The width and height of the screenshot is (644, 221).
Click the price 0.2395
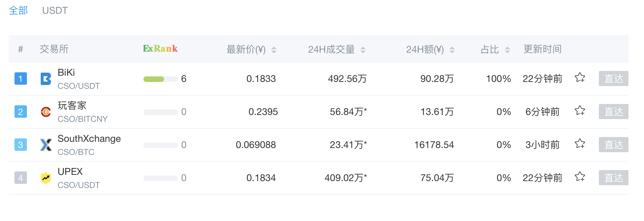click(263, 112)
